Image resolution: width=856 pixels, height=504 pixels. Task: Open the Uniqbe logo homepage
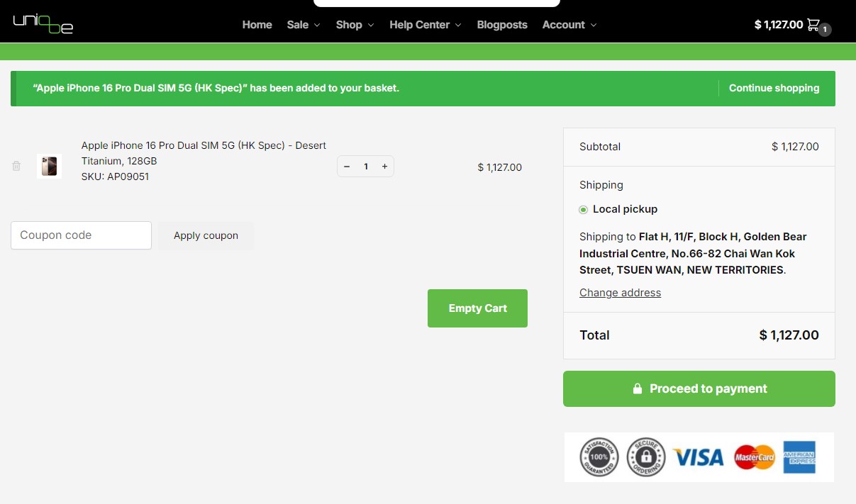pyautogui.click(x=43, y=24)
